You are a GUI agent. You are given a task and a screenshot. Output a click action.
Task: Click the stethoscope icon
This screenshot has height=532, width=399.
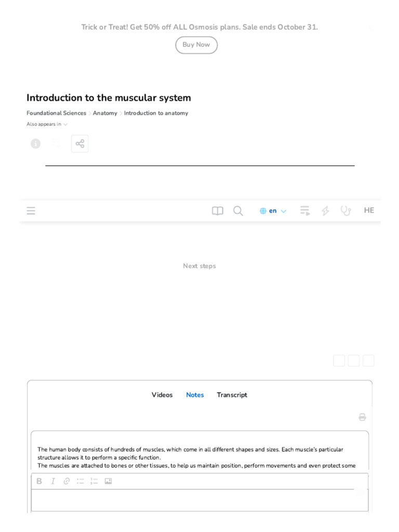click(x=345, y=211)
